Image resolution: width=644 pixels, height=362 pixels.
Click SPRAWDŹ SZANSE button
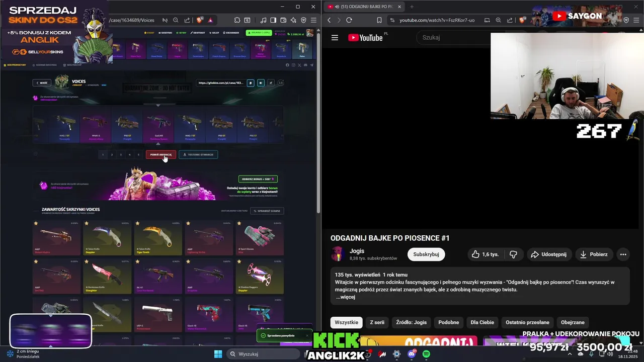(x=267, y=211)
